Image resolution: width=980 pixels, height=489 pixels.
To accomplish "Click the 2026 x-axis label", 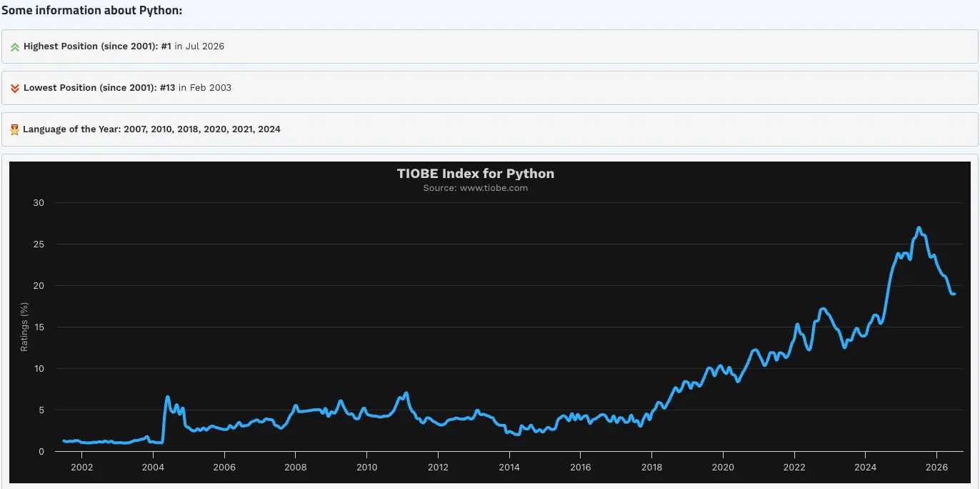I will [x=936, y=467].
